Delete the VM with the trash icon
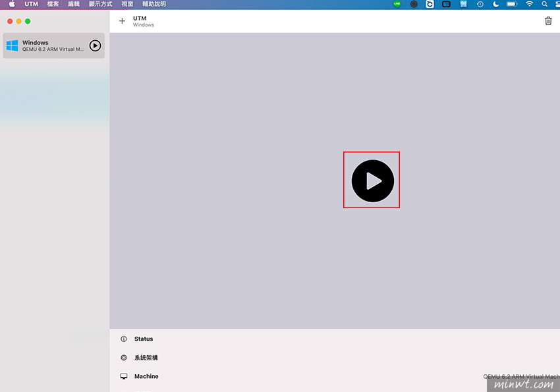 click(x=548, y=21)
